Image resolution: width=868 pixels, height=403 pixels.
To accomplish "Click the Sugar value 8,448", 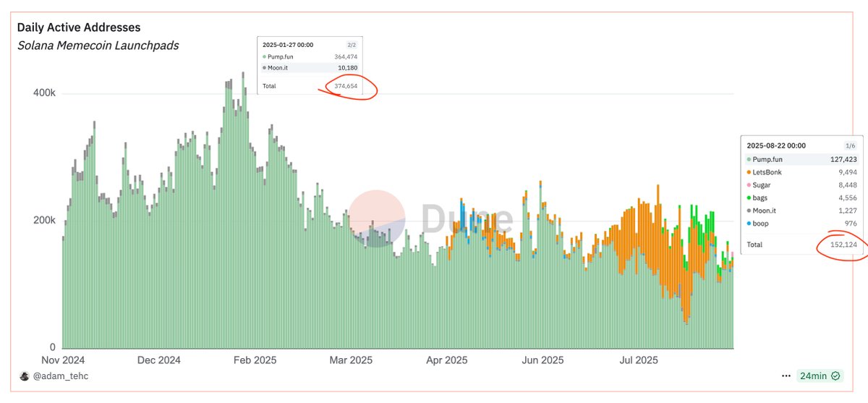I will pos(847,185).
